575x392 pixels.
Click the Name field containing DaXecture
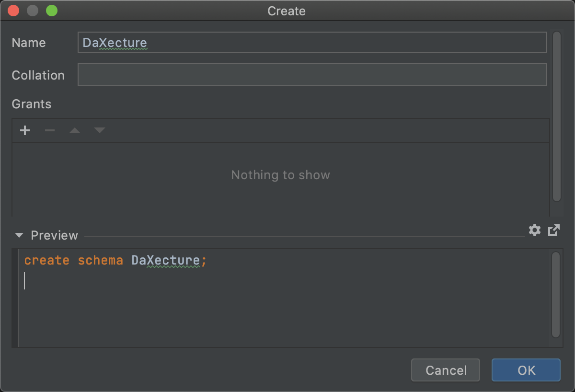click(312, 42)
